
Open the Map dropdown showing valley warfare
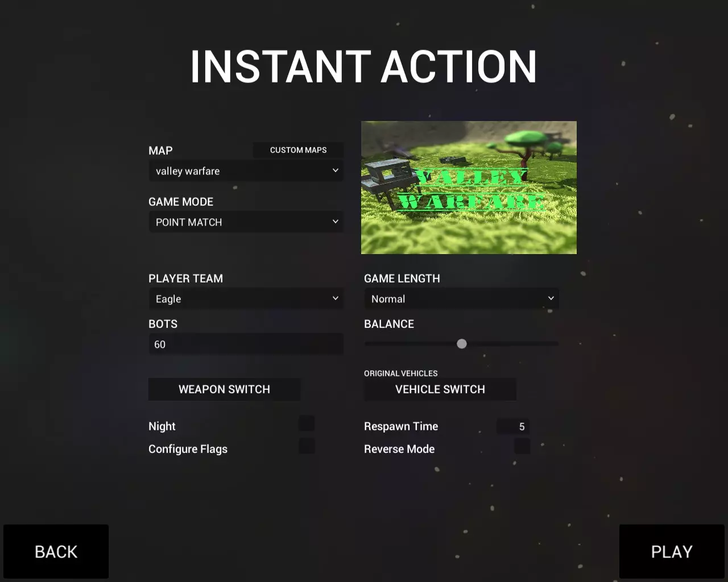click(246, 171)
